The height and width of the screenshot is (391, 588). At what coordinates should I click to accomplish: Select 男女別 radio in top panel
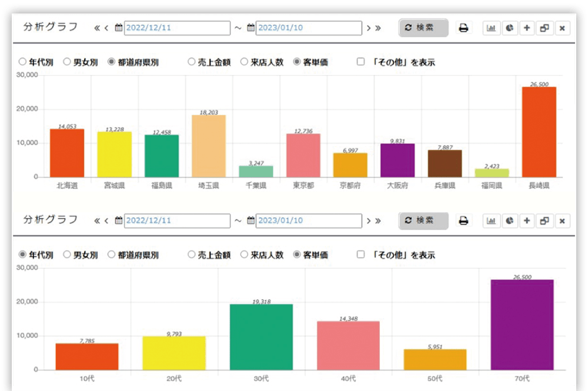tap(67, 62)
